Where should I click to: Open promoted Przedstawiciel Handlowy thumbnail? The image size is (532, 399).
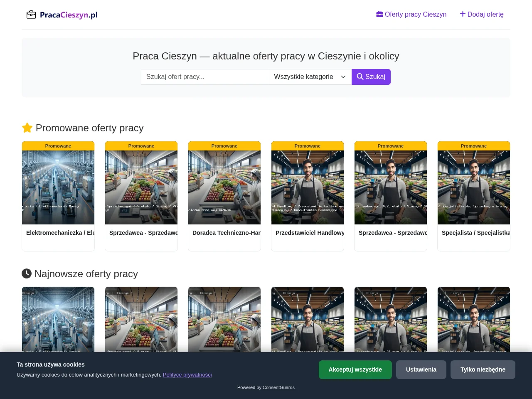(x=308, y=187)
